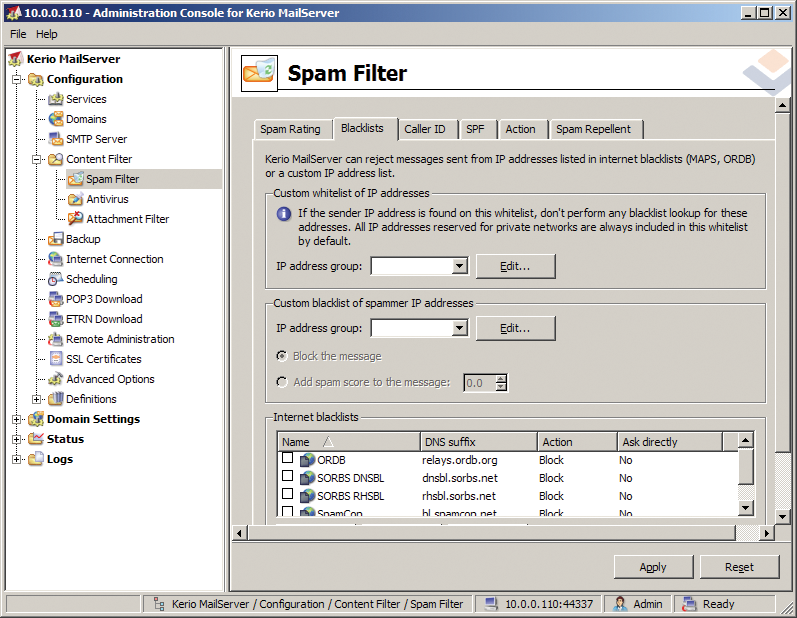This screenshot has height=618, width=797.
Task: Open the blacklist IP address group dropdown
Action: coord(459,328)
